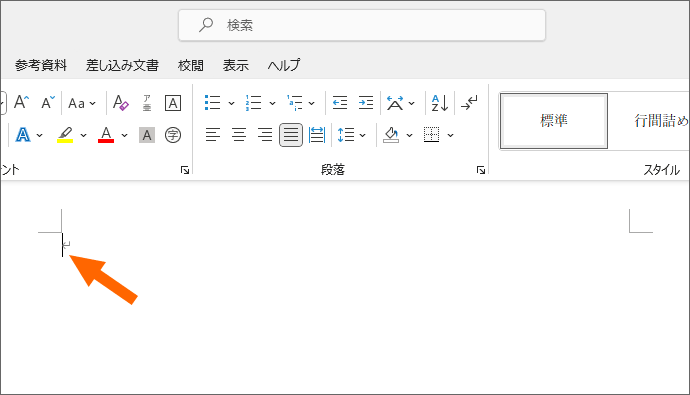
Task: Align text left
Action: tap(213, 135)
